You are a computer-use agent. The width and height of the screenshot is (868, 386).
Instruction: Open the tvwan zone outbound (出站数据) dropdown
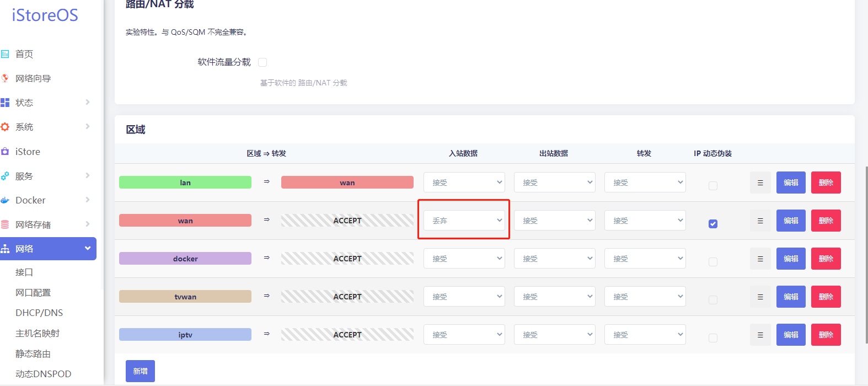554,297
